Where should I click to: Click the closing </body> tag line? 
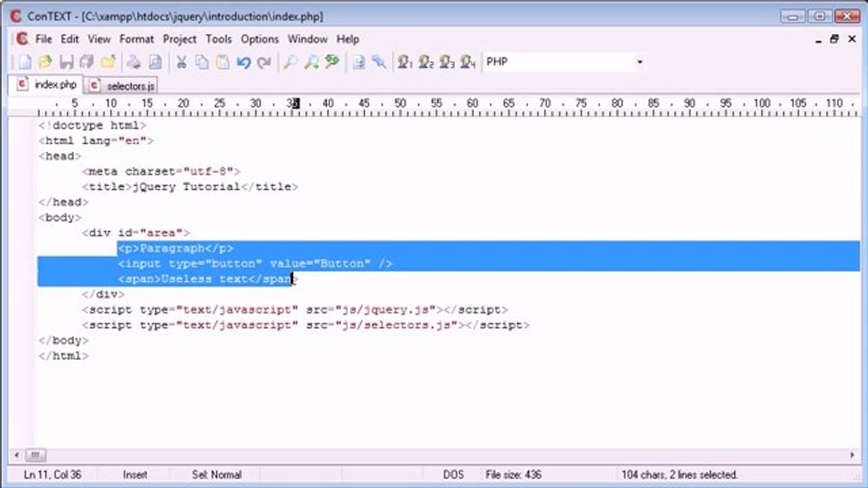tap(64, 340)
